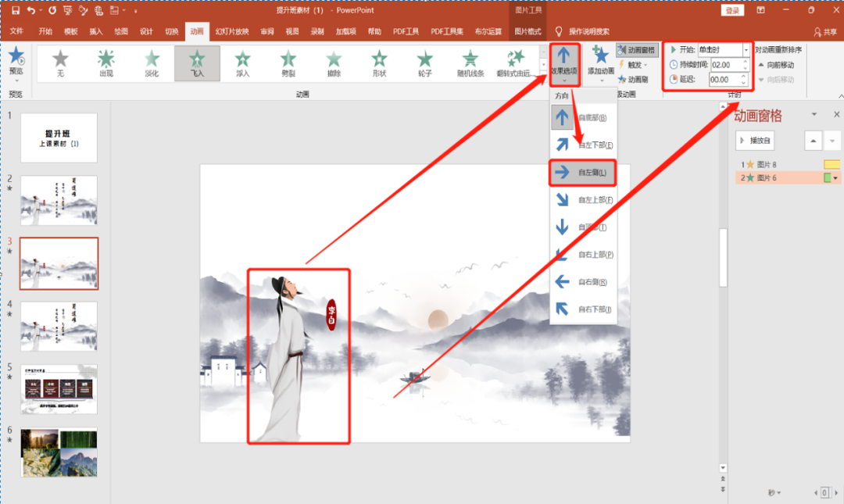Click the slide editor vertical scrollbar thumb

pyautogui.click(x=723, y=258)
